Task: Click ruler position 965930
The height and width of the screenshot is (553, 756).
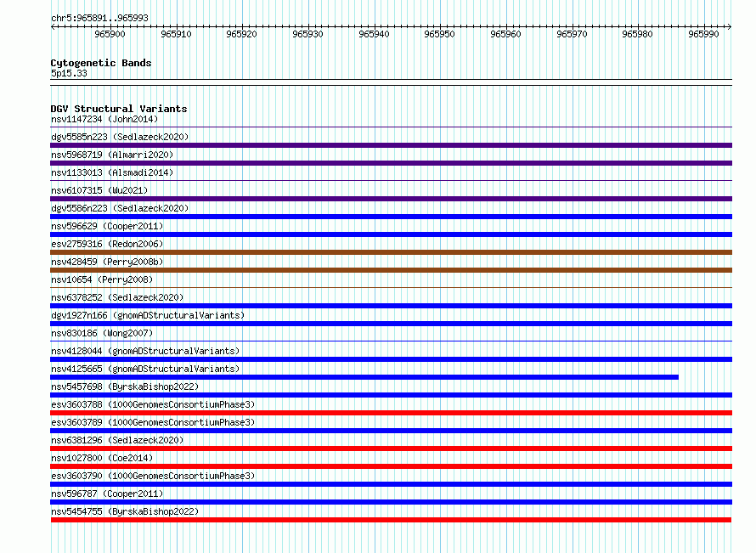Action: pos(307,34)
